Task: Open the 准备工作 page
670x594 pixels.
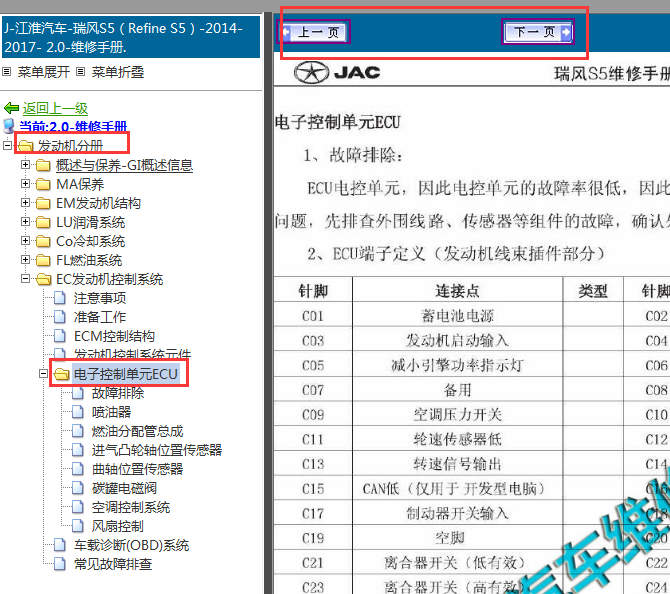Action: tap(100, 317)
